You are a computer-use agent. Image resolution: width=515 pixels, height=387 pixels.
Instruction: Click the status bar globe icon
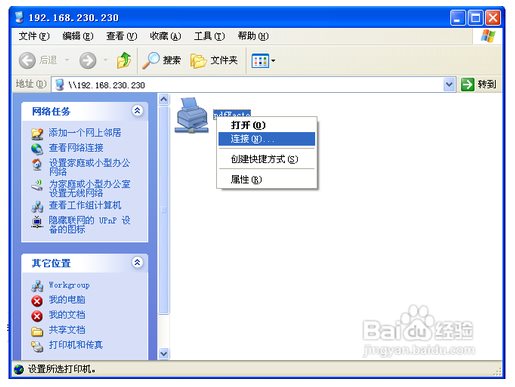pyautogui.click(x=19, y=369)
